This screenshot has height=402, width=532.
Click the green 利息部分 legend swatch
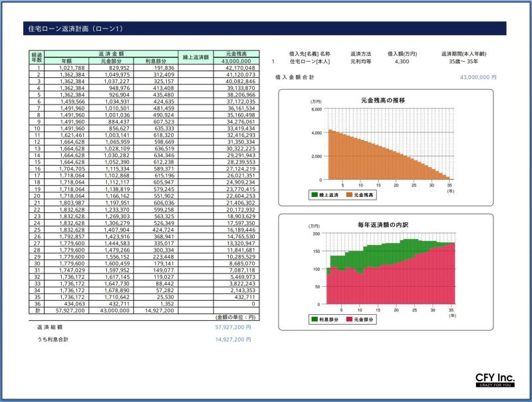[x=315, y=319]
